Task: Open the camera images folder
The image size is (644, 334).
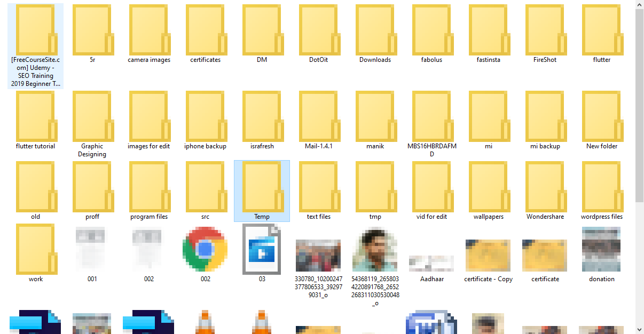Action: (x=149, y=32)
